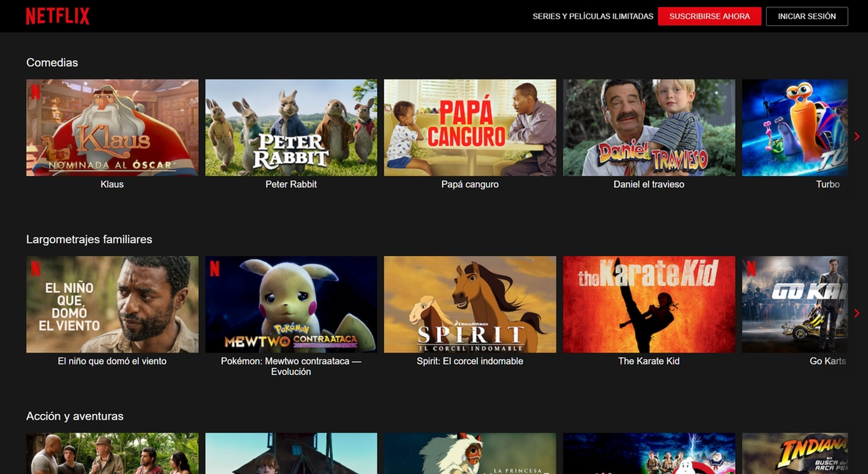Click the Iniciar Sesión button
This screenshot has height=474, width=868.
pyautogui.click(x=807, y=16)
